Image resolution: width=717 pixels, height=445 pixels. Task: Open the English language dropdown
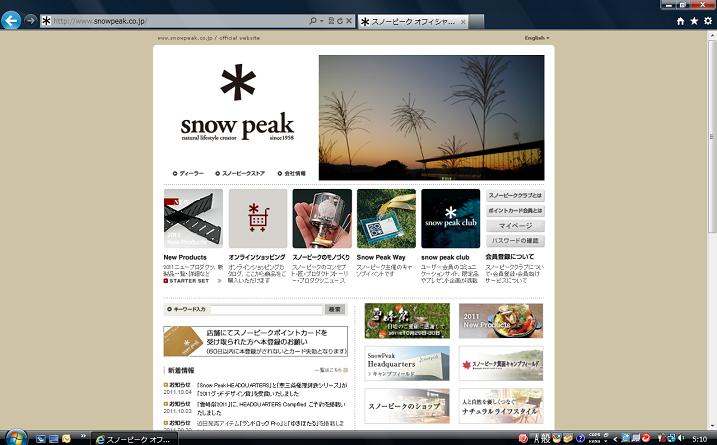pos(537,38)
